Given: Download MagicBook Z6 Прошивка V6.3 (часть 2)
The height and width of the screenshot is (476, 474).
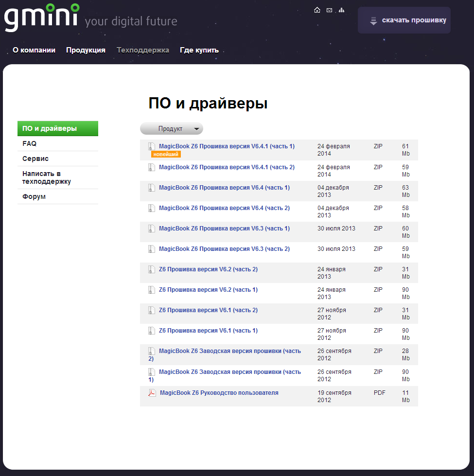Looking at the screenshot, I should pyautogui.click(x=224, y=249).
